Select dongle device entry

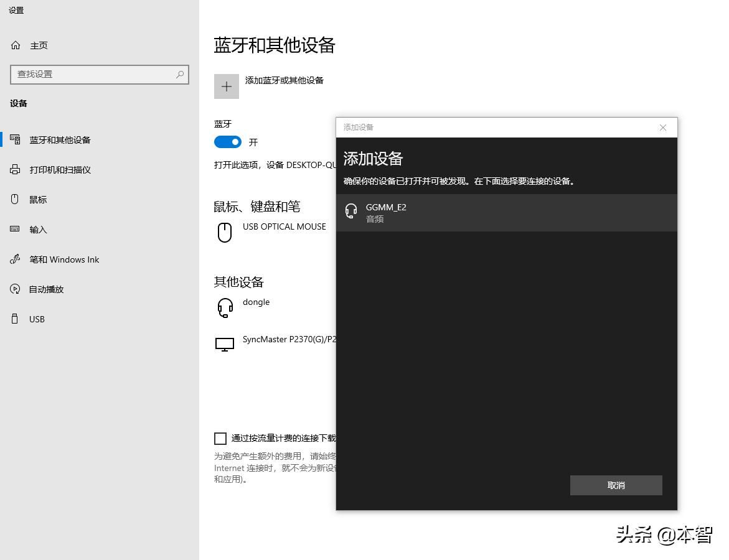(x=243, y=307)
